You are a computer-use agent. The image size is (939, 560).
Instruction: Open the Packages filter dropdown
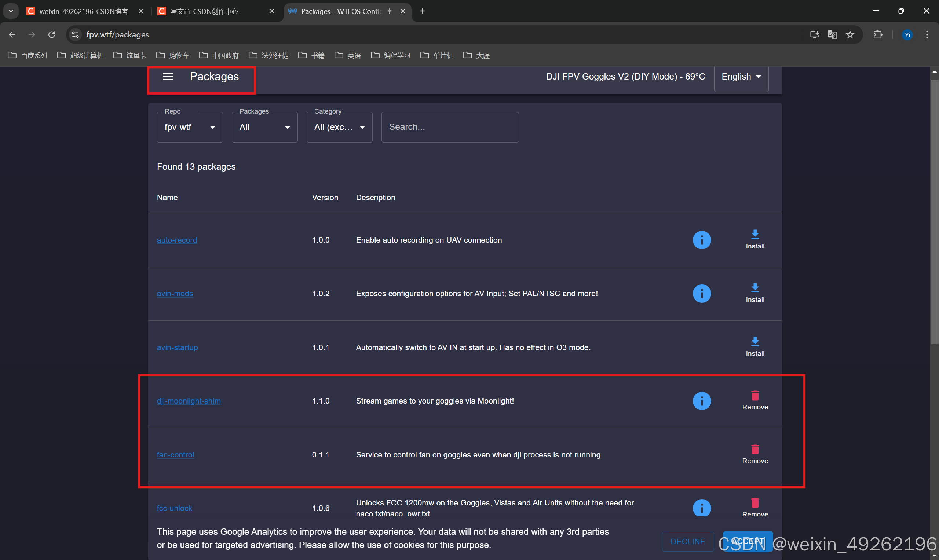pos(264,127)
